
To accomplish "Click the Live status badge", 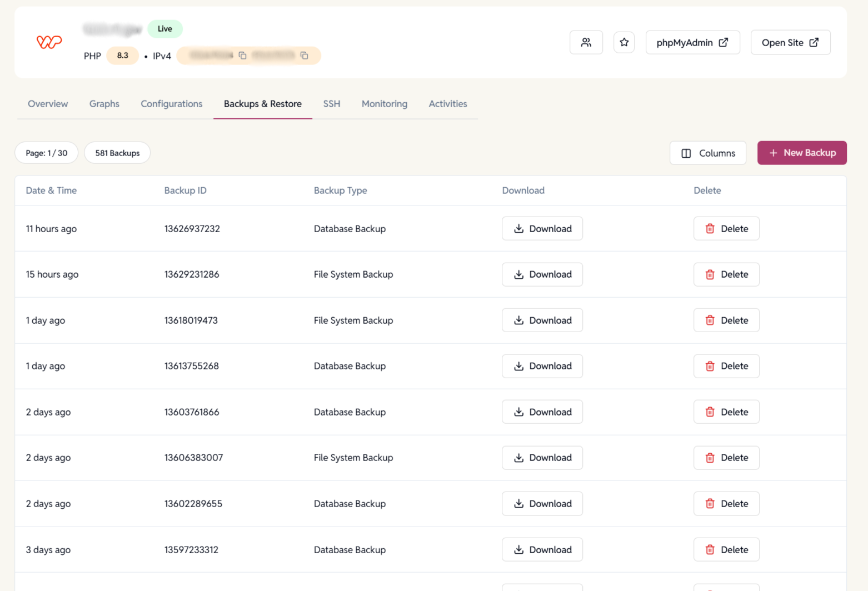I will (x=164, y=29).
